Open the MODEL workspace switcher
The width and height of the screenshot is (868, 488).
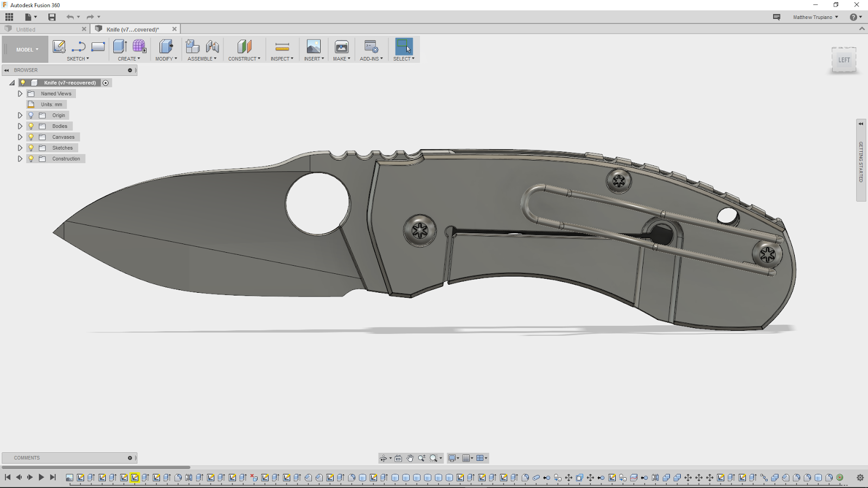pyautogui.click(x=24, y=49)
